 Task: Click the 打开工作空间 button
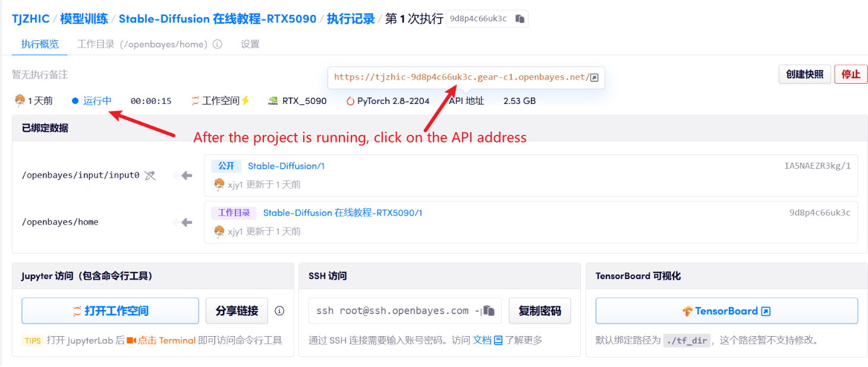110,311
